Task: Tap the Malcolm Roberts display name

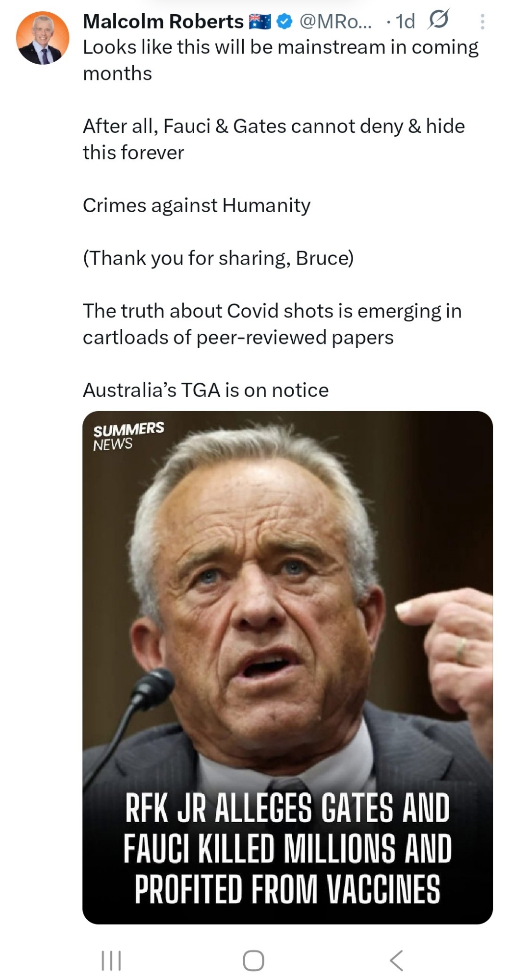Action: [163, 22]
